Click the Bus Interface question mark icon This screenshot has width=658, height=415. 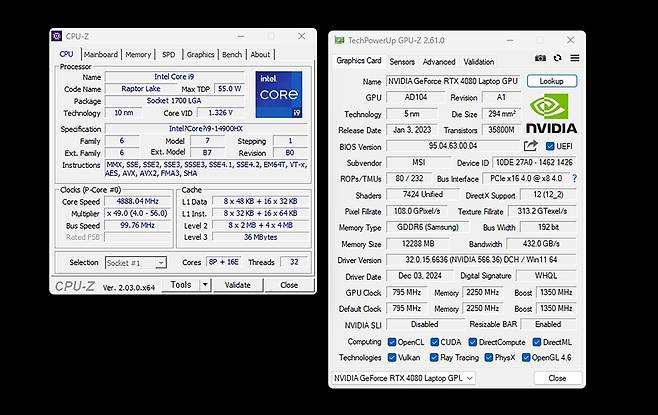click(574, 178)
